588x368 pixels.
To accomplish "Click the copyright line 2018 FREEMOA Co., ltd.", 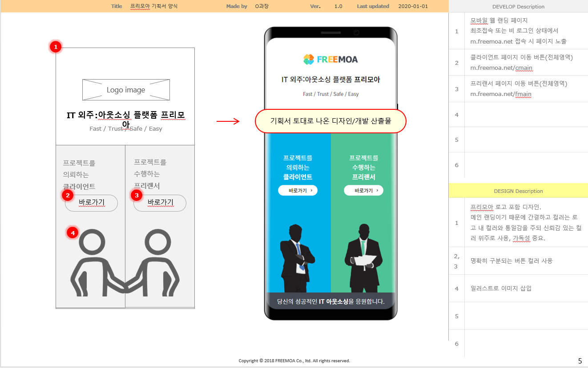I will click(294, 361).
